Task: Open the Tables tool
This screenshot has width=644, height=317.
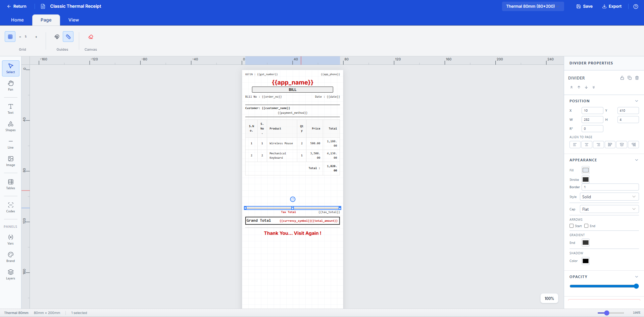Action: click(11, 184)
